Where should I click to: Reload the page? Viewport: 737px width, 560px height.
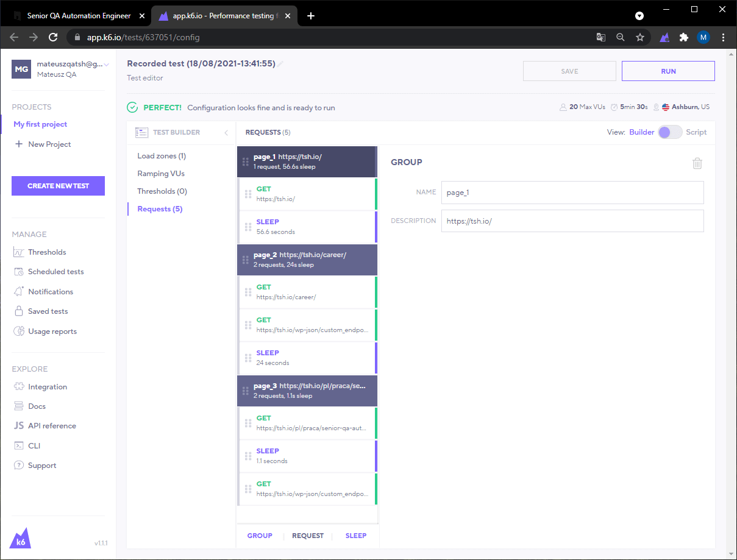(x=53, y=37)
